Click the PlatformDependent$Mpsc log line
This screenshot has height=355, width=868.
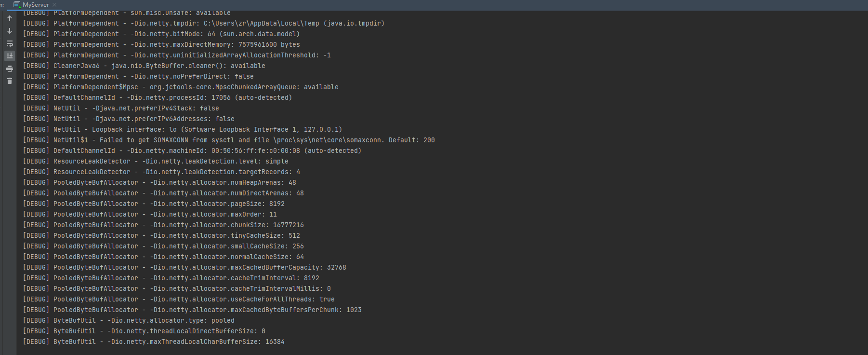tap(181, 87)
